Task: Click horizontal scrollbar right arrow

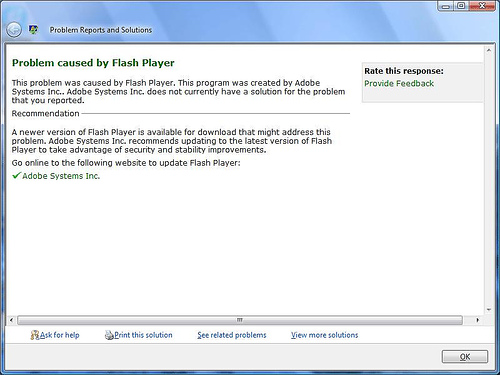Action: tap(478, 320)
